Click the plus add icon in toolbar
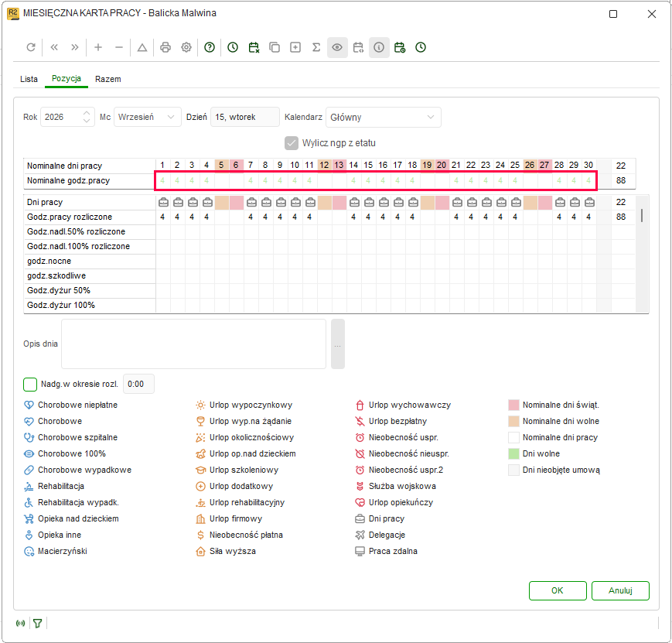This screenshot has height=643, width=672. [98, 47]
